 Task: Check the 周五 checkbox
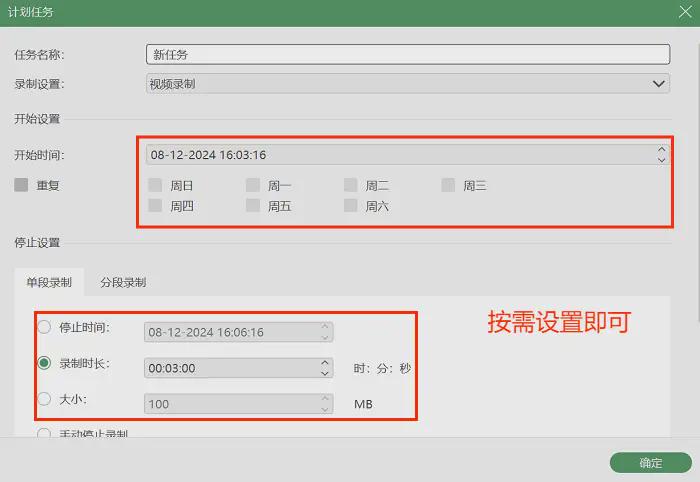point(253,206)
